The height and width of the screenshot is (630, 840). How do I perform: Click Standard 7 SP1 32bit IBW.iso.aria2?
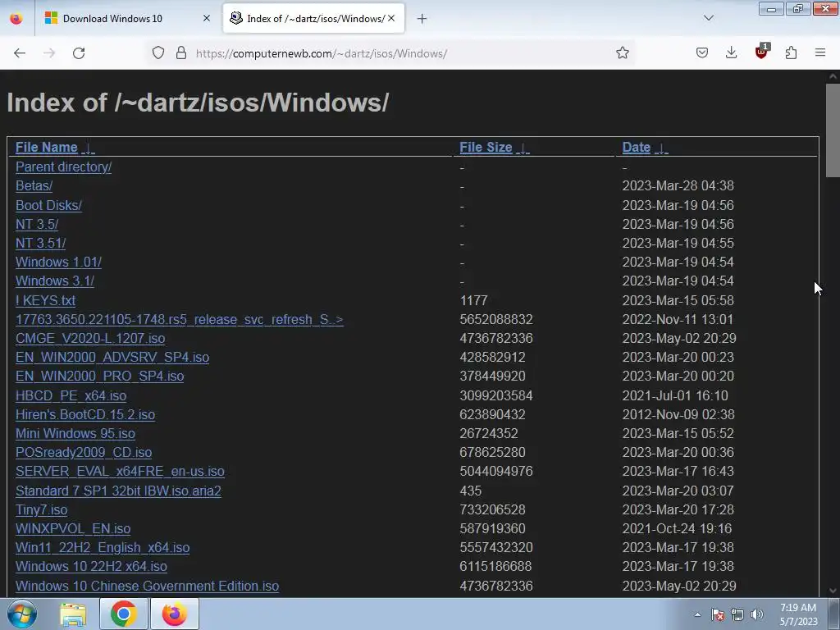118,491
